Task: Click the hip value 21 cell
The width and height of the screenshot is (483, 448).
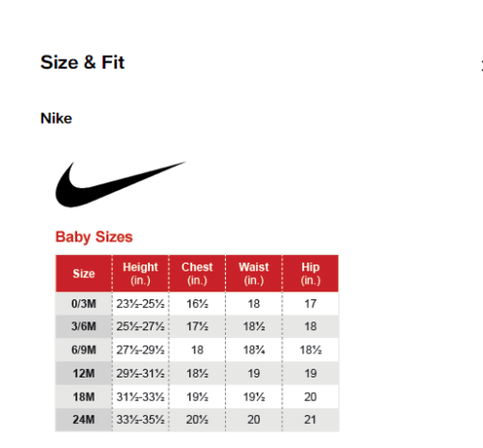Action: [x=310, y=420]
